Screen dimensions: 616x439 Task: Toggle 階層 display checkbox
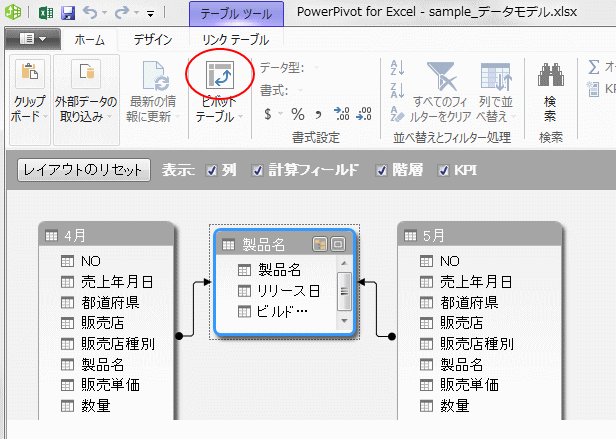click(381, 170)
